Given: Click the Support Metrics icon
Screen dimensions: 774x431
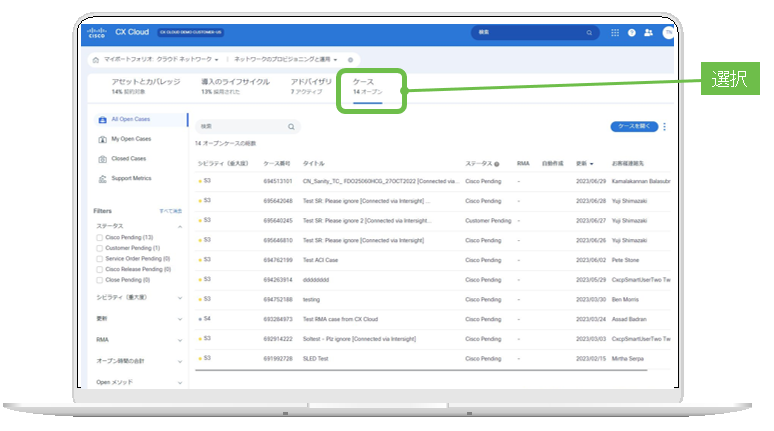Looking at the screenshot, I should (102, 179).
